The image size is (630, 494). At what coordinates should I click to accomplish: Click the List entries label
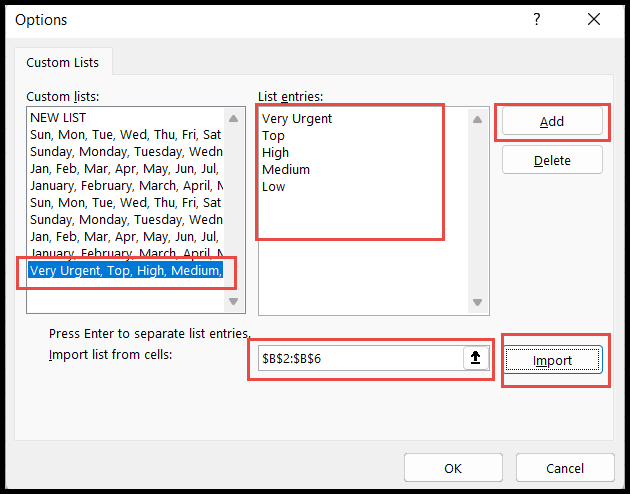tap(290, 96)
